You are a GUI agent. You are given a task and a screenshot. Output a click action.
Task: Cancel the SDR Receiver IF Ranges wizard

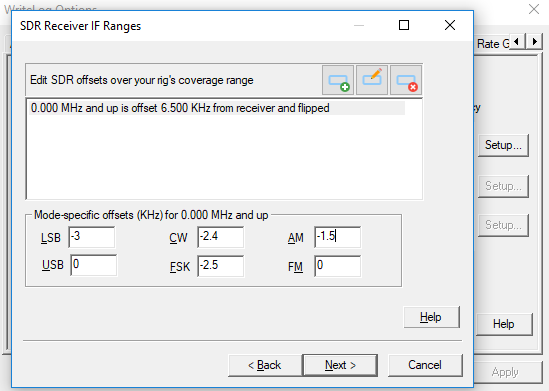pyautogui.click(x=425, y=365)
